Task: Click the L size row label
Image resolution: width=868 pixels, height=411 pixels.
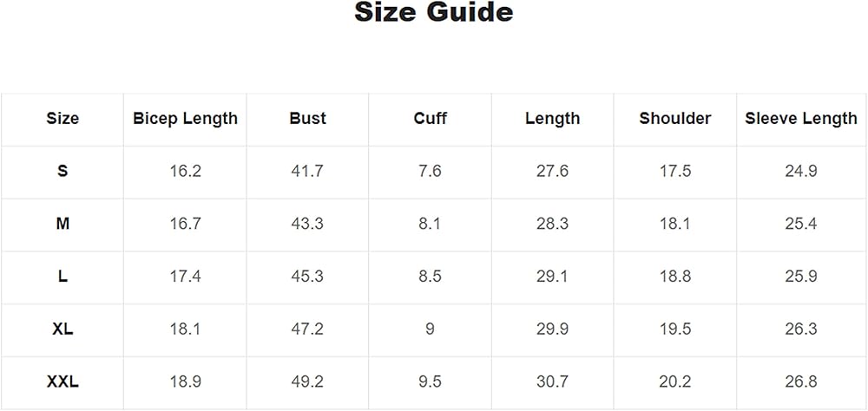Action: [x=62, y=277]
